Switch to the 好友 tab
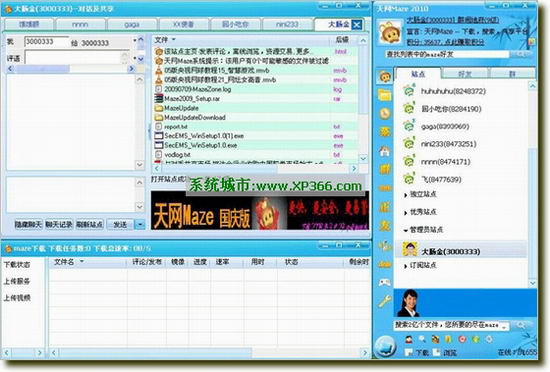The image size is (550, 372). click(465, 74)
